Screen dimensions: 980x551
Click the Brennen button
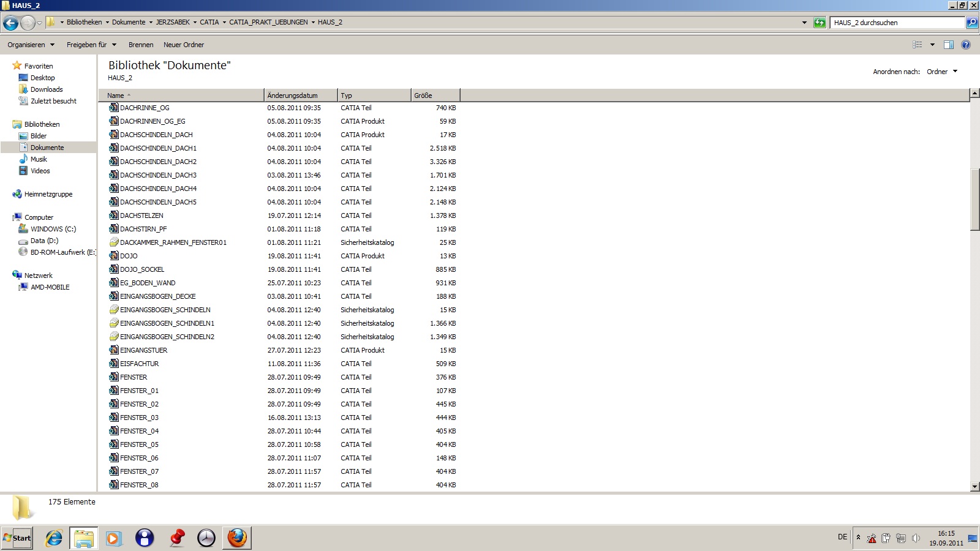pos(141,45)
